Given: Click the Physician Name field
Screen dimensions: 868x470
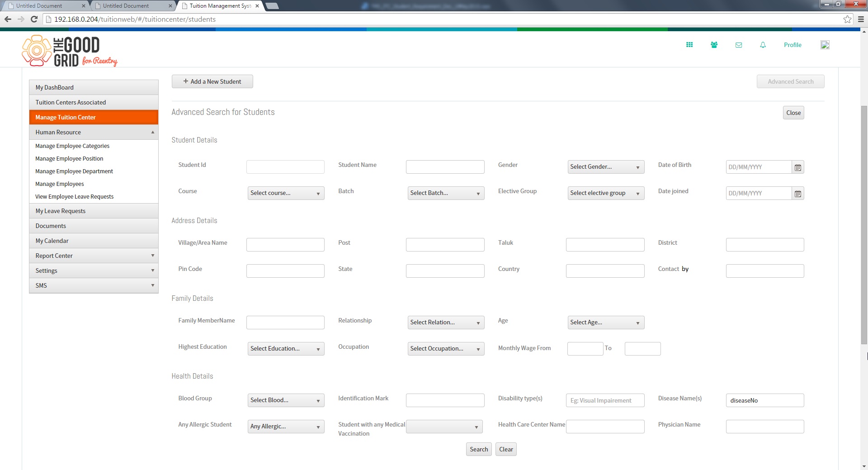Looking at the screenshot, I should tap(765, 427).
